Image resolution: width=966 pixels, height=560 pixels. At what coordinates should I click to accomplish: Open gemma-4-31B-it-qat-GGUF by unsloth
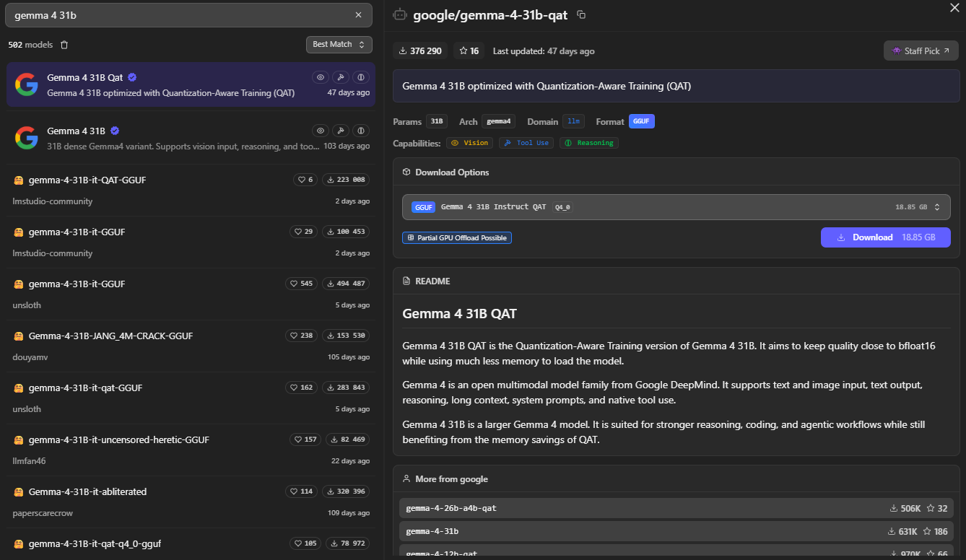(191, 398)
